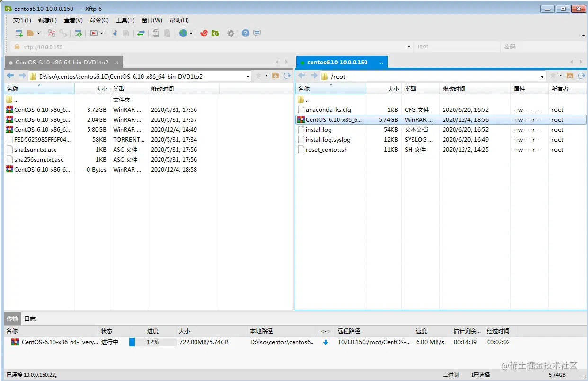Image resolution: width=588 pixels, height=381 pixels.
Task: Sort local files by 大小 column
Action: (92, 89)
